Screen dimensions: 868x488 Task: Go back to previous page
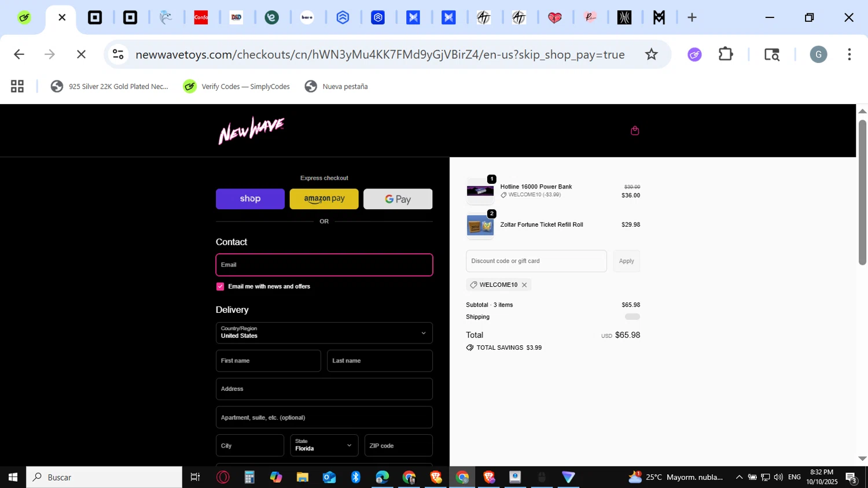pyautogui.click(x=19, y=54)
